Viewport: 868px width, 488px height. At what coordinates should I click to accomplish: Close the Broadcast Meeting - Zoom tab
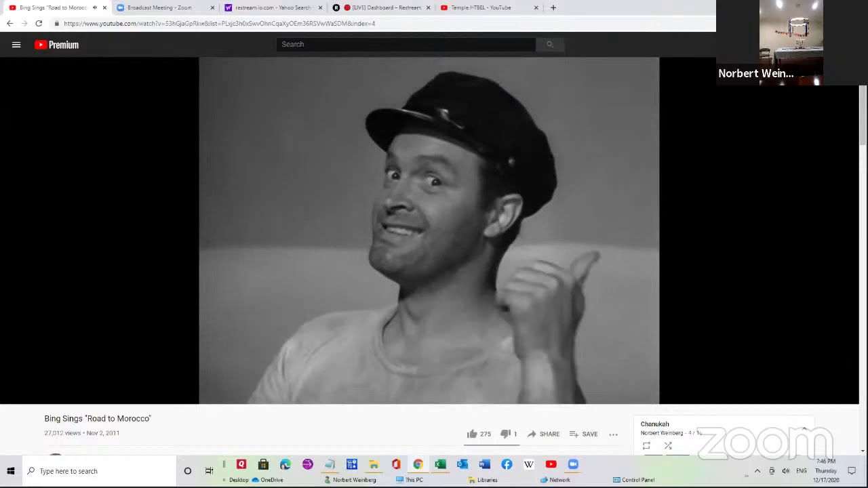(x=212, y=7)
